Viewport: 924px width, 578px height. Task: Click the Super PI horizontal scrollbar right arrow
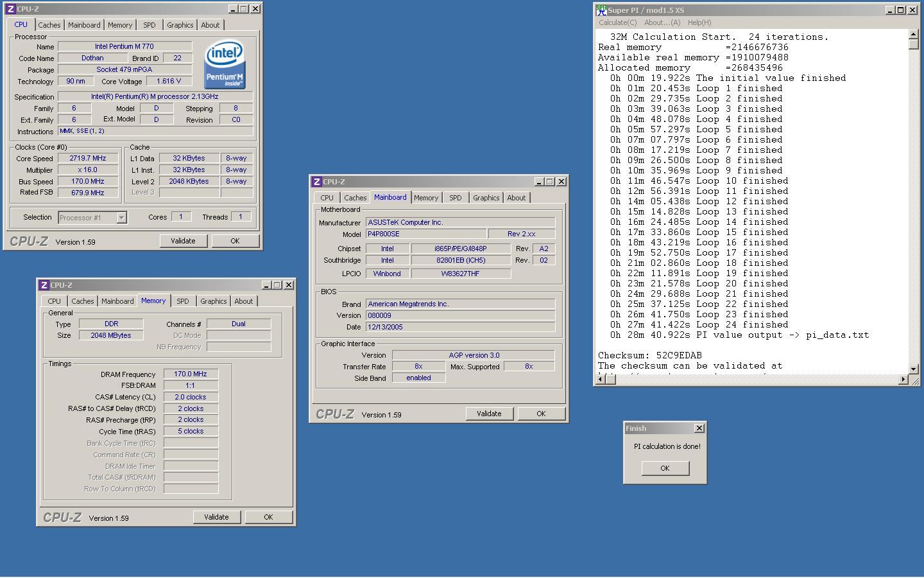[x=903, y=380]
